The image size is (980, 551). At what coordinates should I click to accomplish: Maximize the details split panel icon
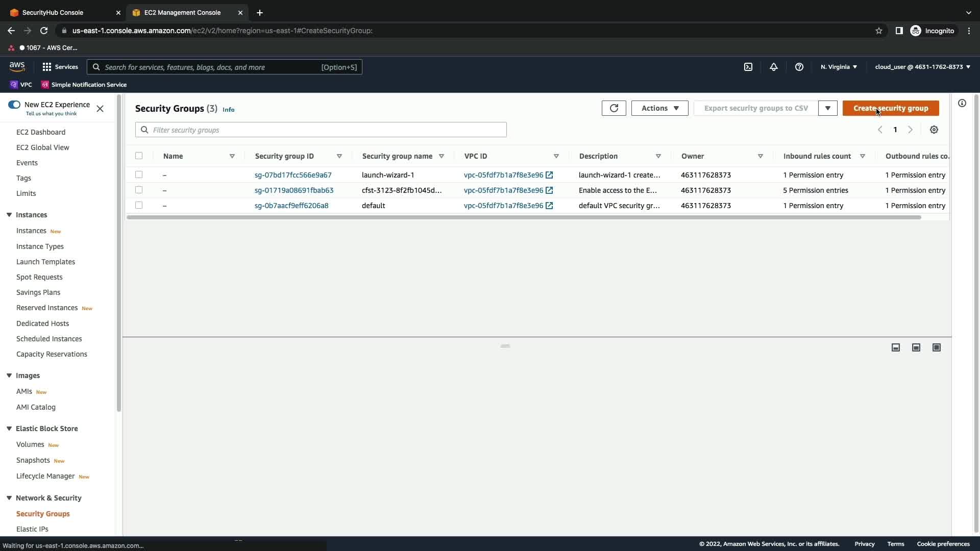(x=937, y=347)
